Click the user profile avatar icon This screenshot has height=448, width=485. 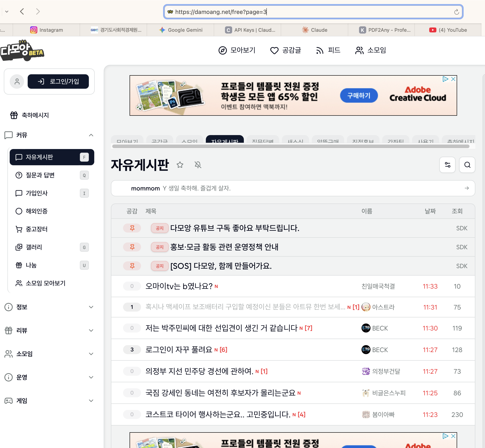(x=17, y=81)
